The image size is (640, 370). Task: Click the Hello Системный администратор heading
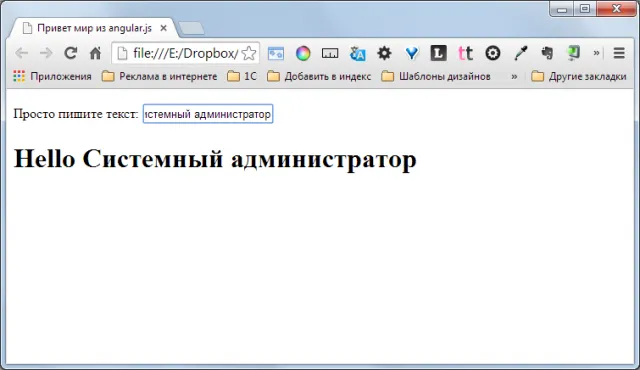[215, 158]
